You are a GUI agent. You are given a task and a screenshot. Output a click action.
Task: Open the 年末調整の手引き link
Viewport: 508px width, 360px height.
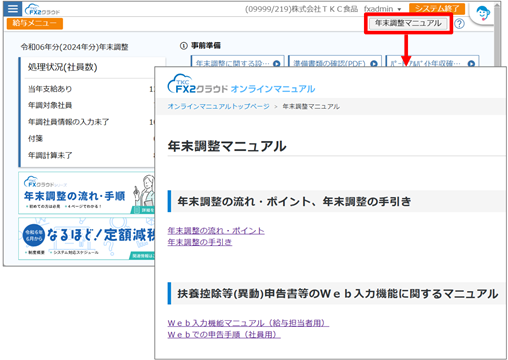[199, 242]
